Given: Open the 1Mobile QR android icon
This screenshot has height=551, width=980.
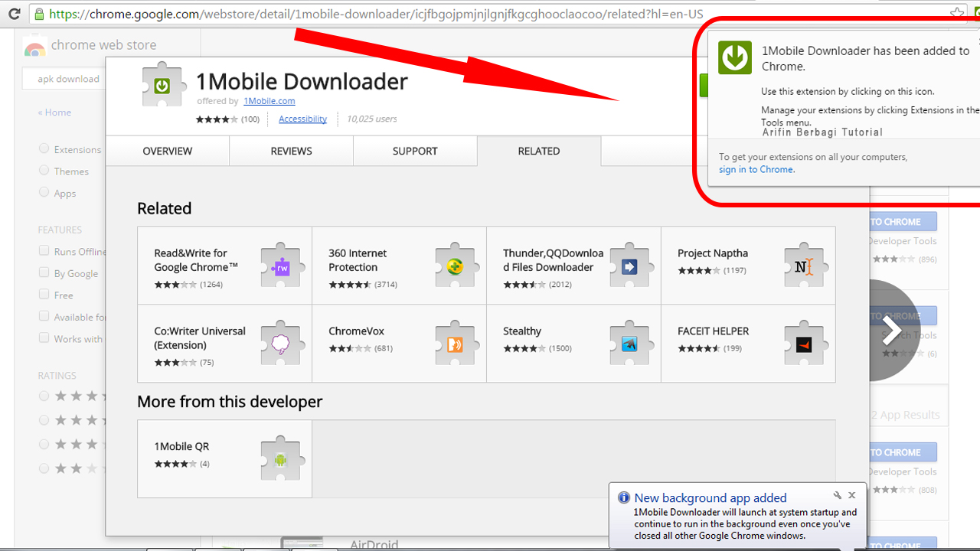Looking at the screenshot, I should point(283,458).
